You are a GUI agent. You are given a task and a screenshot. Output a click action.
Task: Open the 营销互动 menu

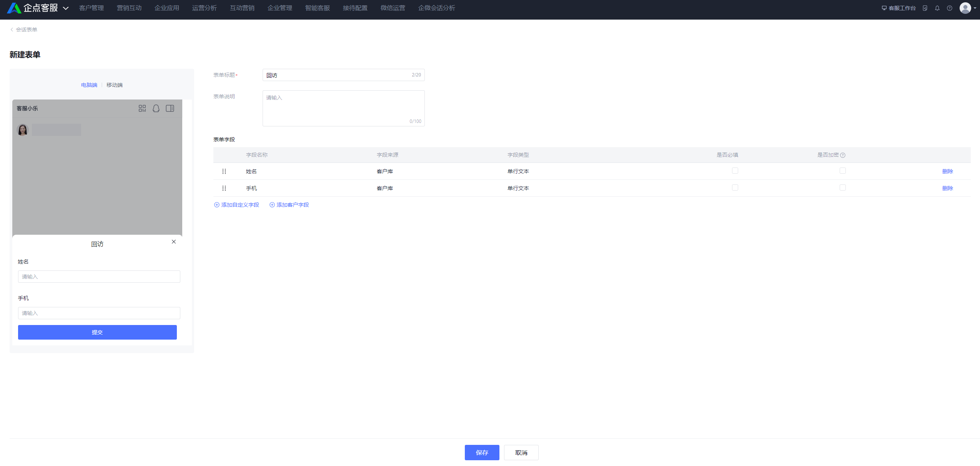(x=129, y=8)
